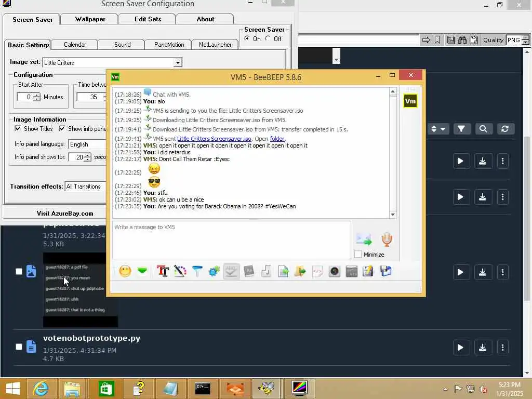Switch to the Wallpaper tab
Viewport: 532px width, 399px height.
[x=90, y=19]
